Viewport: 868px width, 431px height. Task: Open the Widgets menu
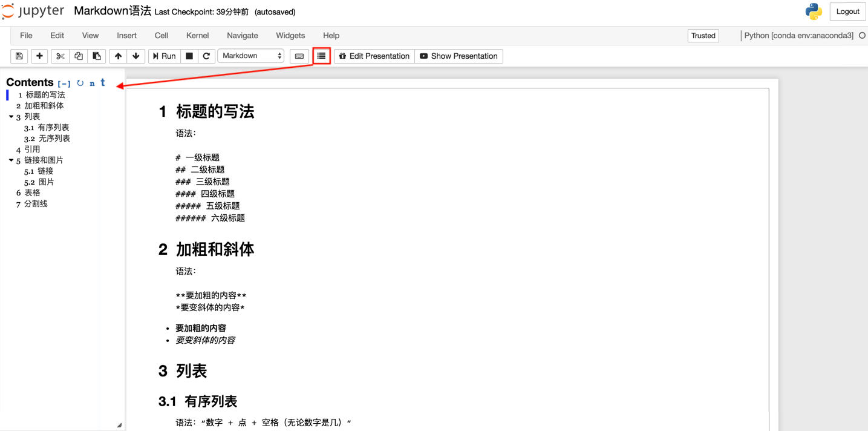(290, 35)
